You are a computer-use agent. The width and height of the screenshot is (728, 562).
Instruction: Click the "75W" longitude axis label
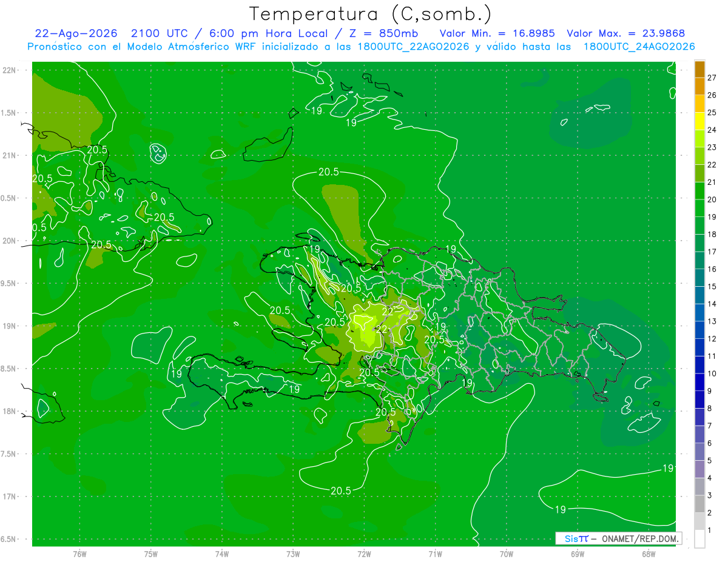tap(151, 554)
